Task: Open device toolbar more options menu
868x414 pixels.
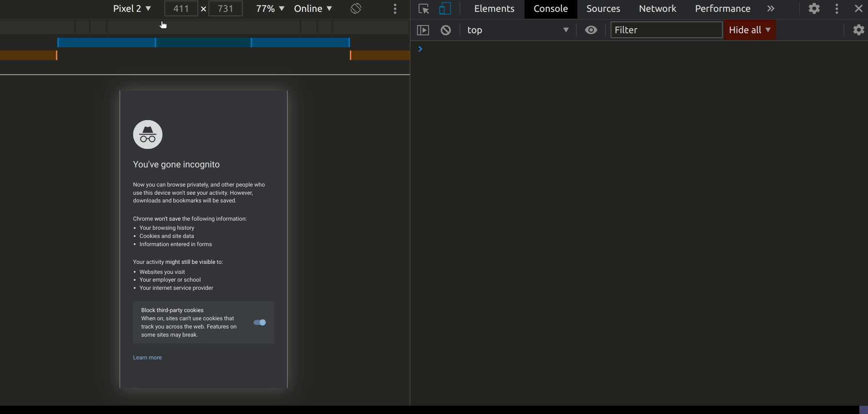Action: click(395, 9)
